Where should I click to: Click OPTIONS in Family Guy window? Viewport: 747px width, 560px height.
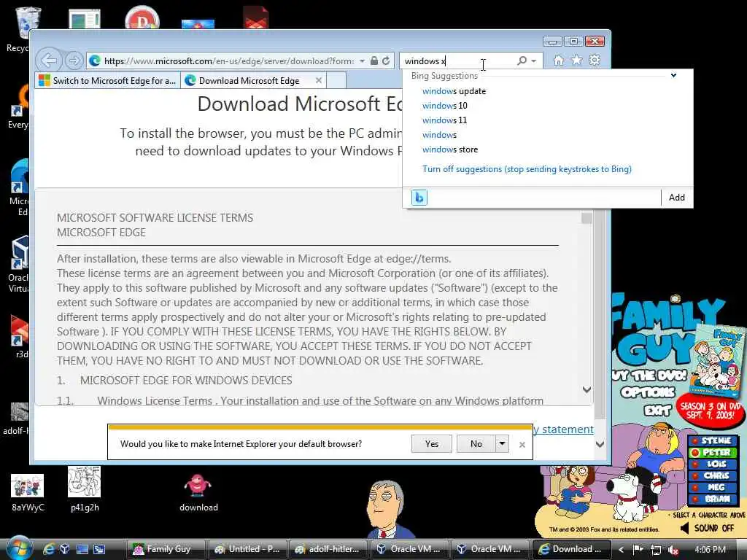pyautogui.click(x=648, y=392)
